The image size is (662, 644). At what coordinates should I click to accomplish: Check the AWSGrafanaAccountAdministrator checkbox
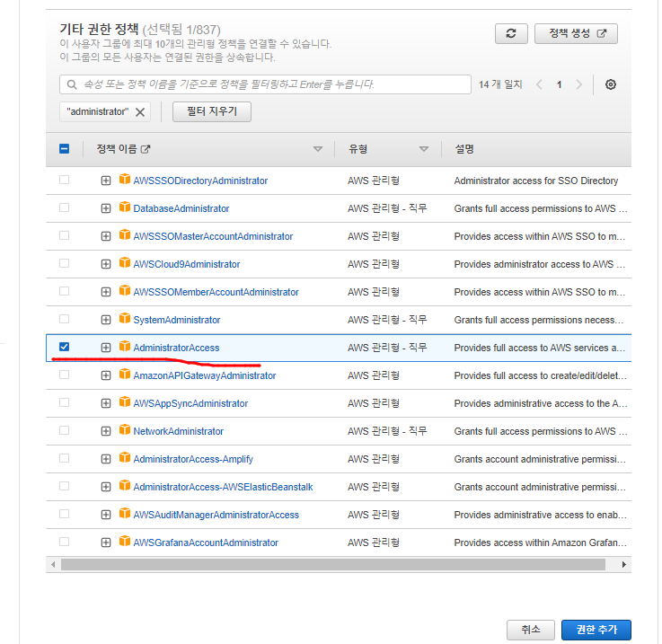[x=64, y=543]
